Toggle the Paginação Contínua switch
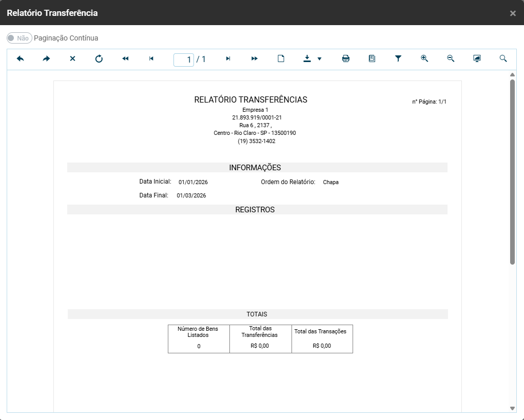 point(20,38)
